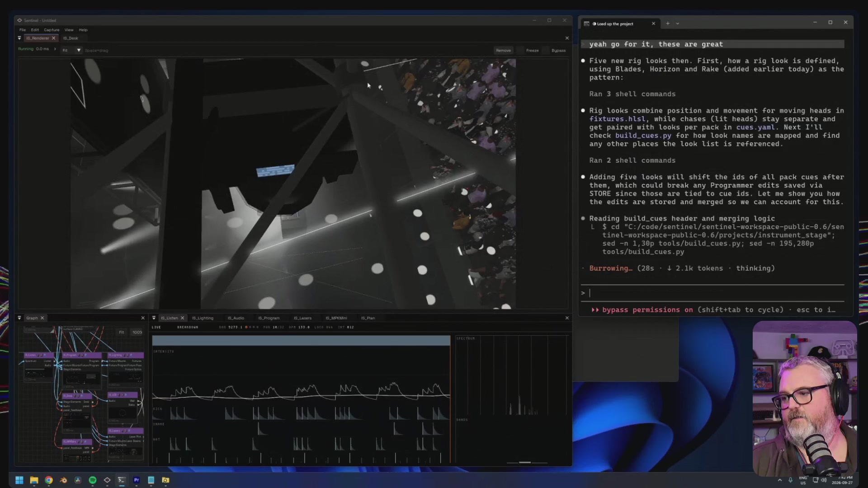Switch to the IS_Lighting tab
Viewport: 868px width, 488px height.
coord(203,318)
